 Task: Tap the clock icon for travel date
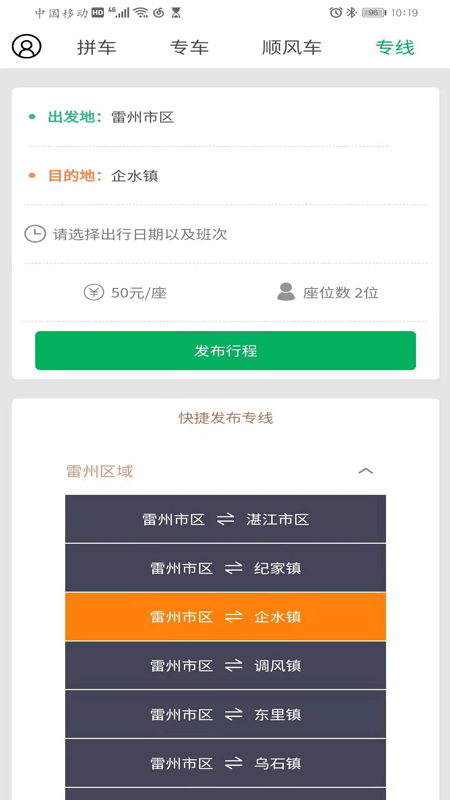(x=35, y=234)
